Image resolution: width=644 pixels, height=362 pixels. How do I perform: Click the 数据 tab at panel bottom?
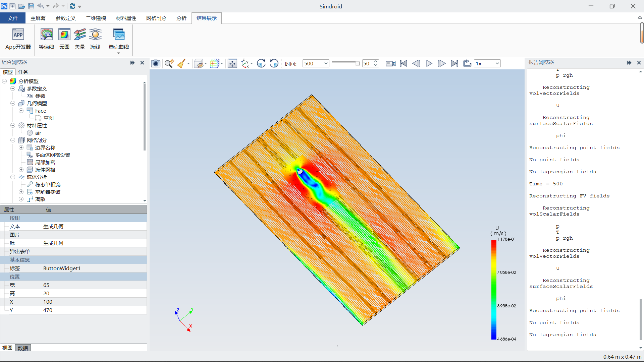coord(22,348)
